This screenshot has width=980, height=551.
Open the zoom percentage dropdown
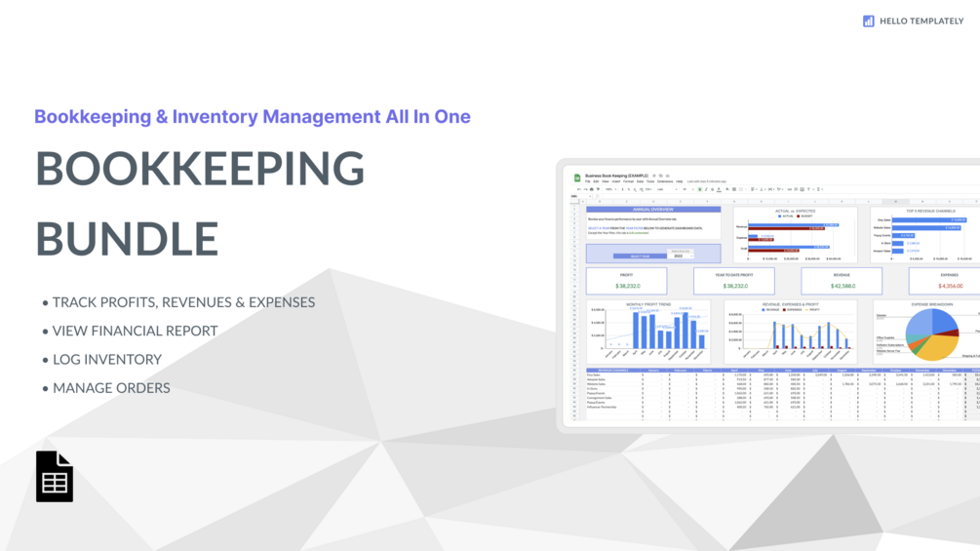click(610, 189)
